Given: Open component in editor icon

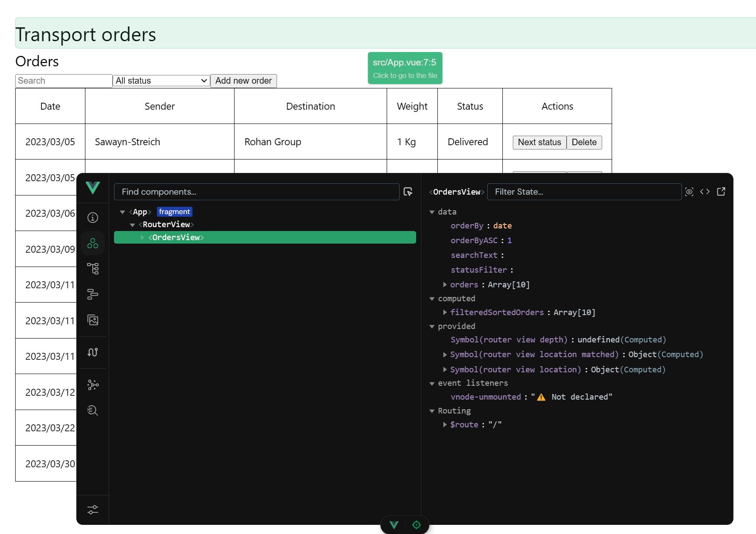Looking at the screenshot, I should point(721,192).
